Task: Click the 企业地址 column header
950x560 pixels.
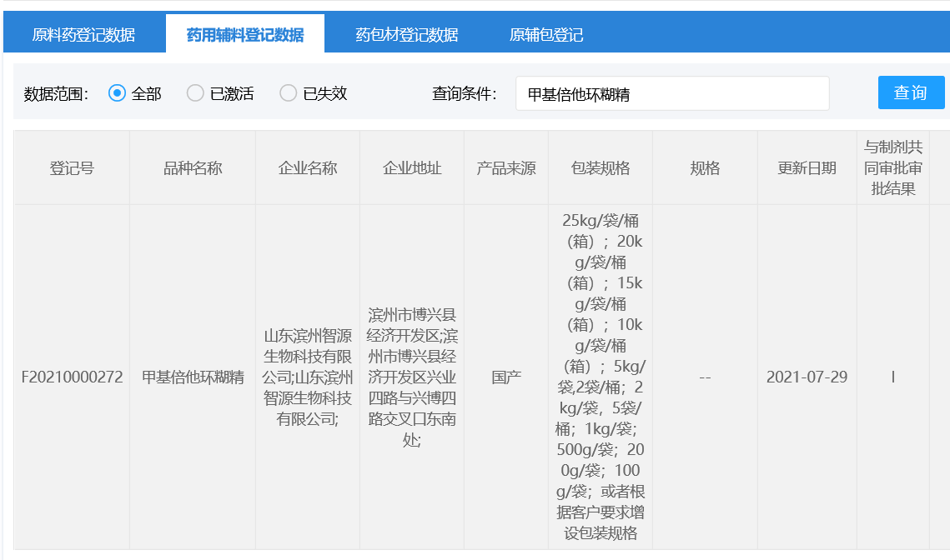Action: pyautogui.click(x=410, y=166)
